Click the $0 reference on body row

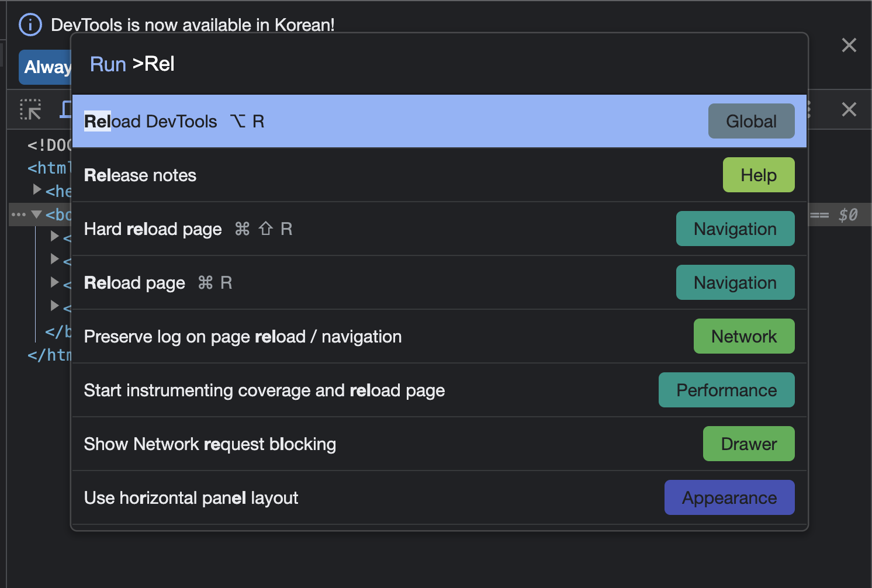[848, 215]
